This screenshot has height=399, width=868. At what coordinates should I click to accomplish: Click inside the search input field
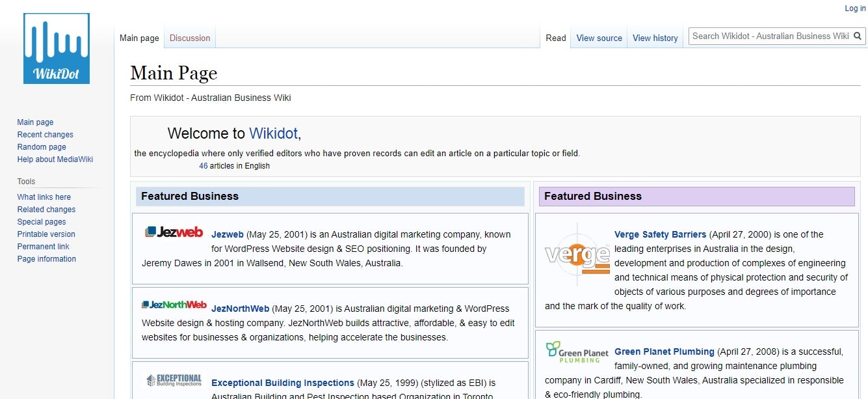767,36
